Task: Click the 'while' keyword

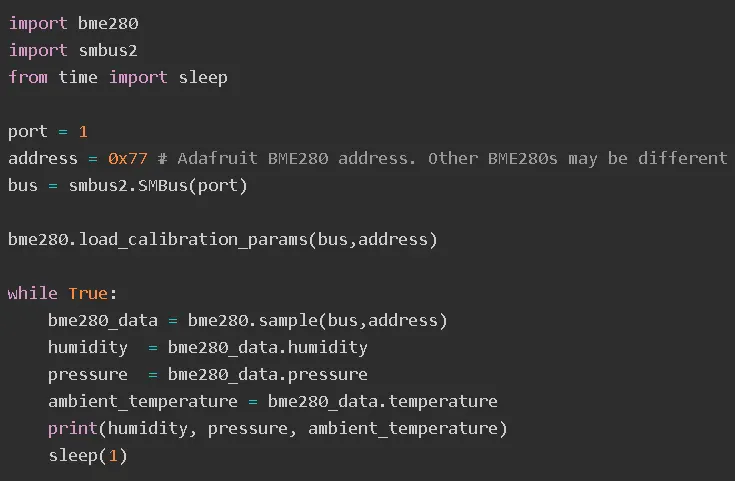Action: tap(32, 293)
